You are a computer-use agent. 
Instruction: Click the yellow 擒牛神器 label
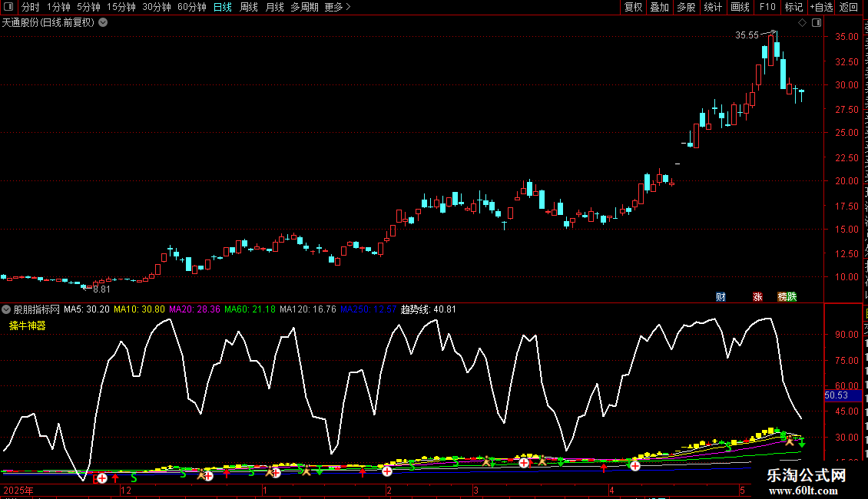(x=27, y=326)
